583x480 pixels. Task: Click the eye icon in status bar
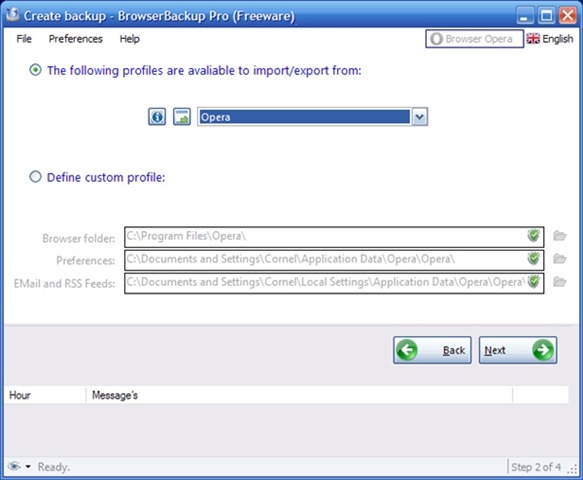click(14, 466)
